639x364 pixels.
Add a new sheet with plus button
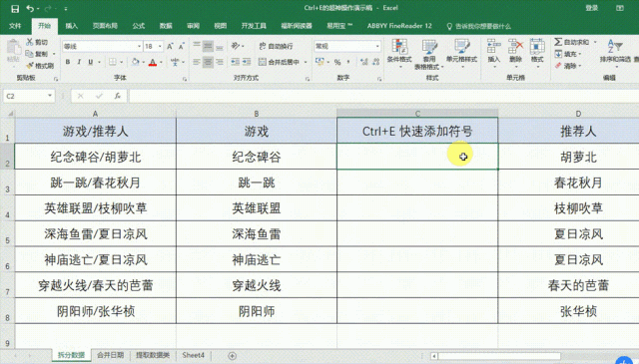233,356
